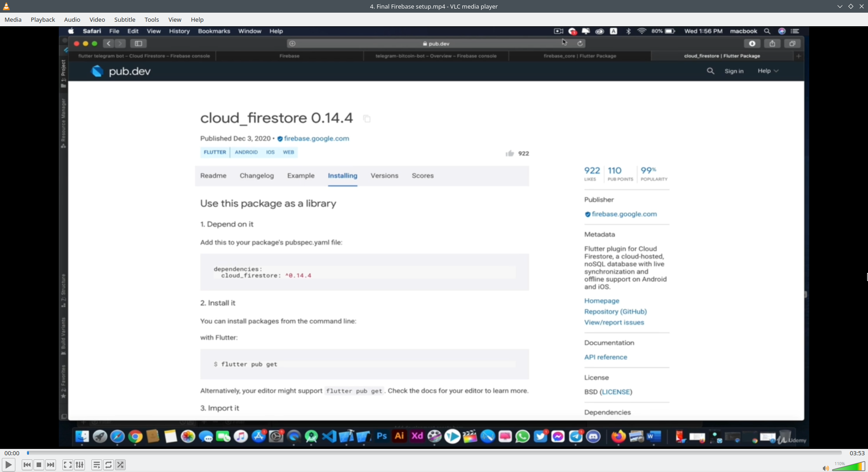Open Finder from the macOS dock
The height and width of the screenshot is (472, 868).
pos(82,436)
